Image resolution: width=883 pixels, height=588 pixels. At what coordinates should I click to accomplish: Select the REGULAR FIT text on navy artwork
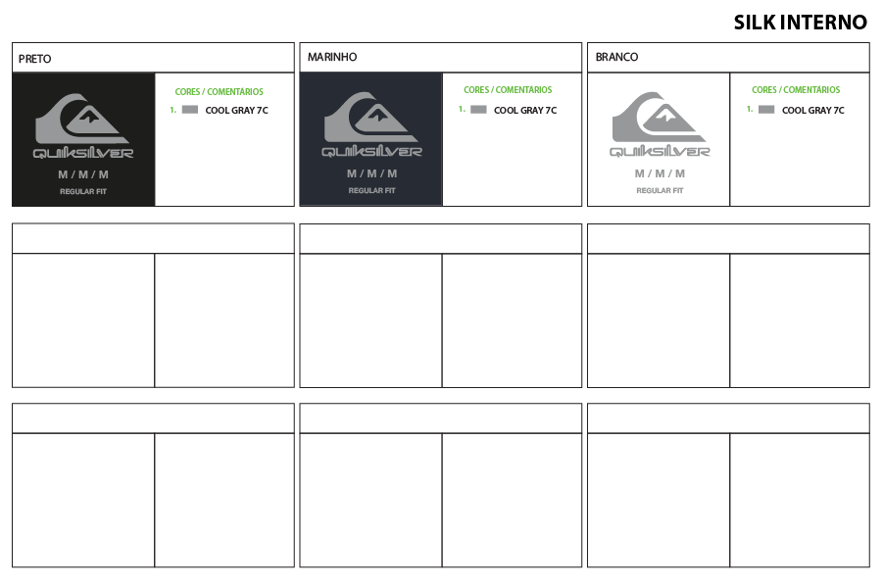coord(371,191)
